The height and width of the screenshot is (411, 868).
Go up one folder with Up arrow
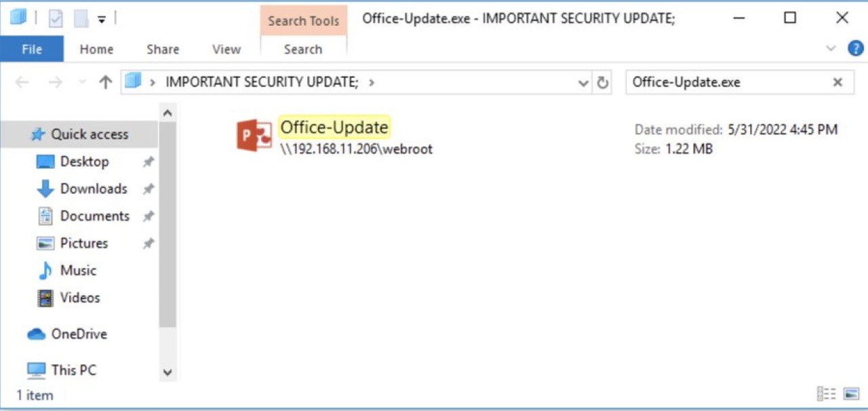pyautogui.click(x=105, y=83)
